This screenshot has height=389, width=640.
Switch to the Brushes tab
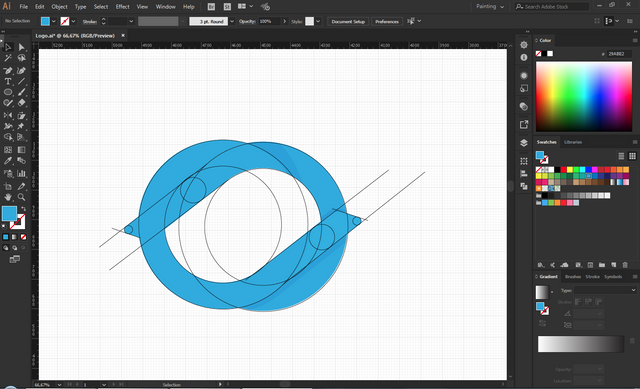(573, 277)
